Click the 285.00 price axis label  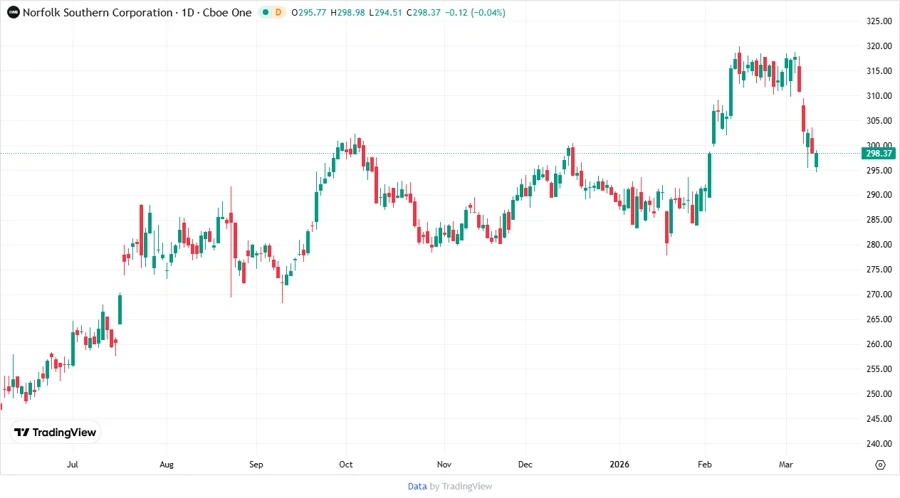(x=879, y=220)
